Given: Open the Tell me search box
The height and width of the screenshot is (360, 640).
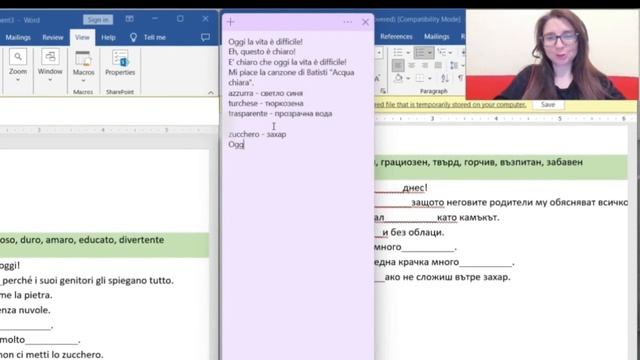Looking at the screenshot, I should (148, 37).
